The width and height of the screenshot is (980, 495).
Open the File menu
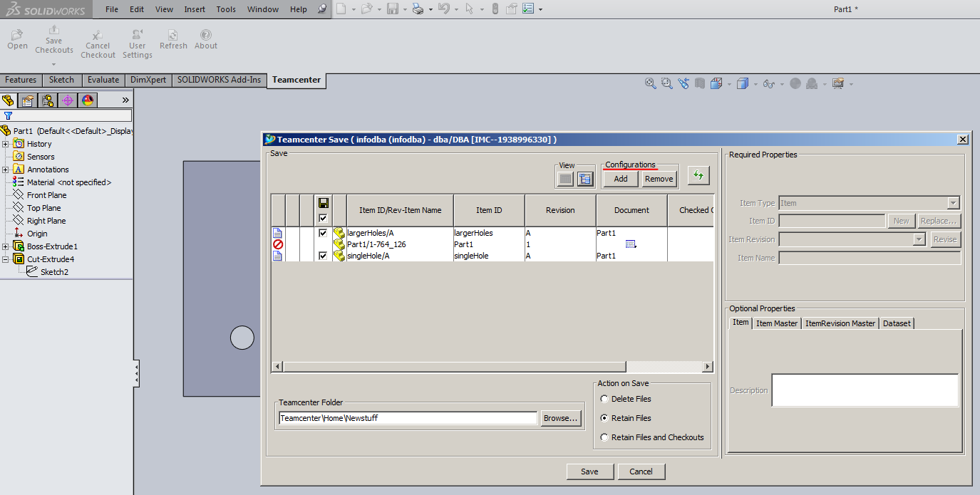point(112,9)
